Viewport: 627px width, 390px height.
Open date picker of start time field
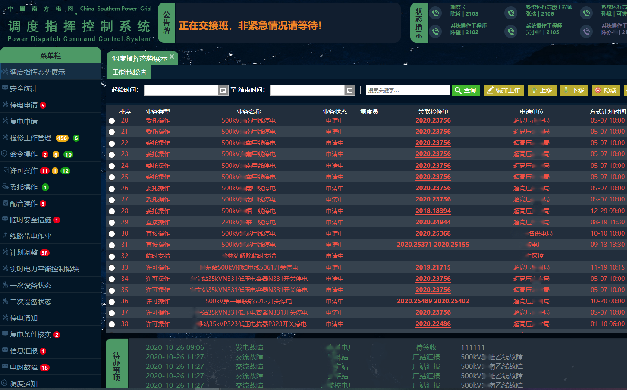click(223, 90)
